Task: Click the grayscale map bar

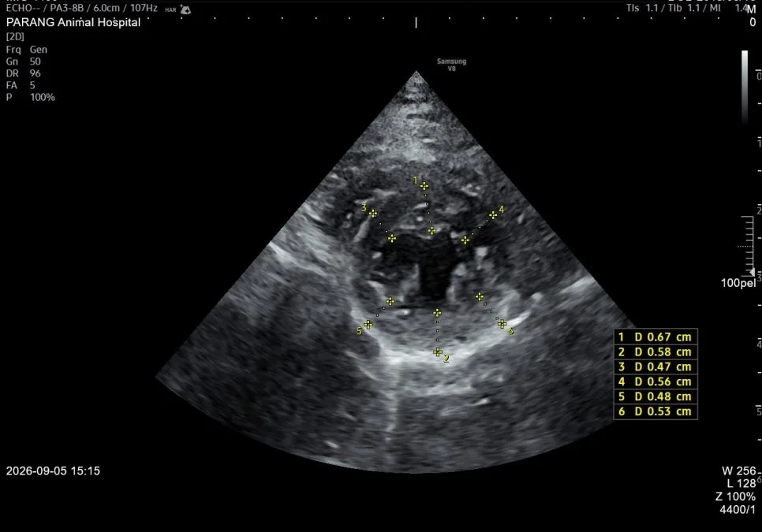Action: tap(745, 87)
